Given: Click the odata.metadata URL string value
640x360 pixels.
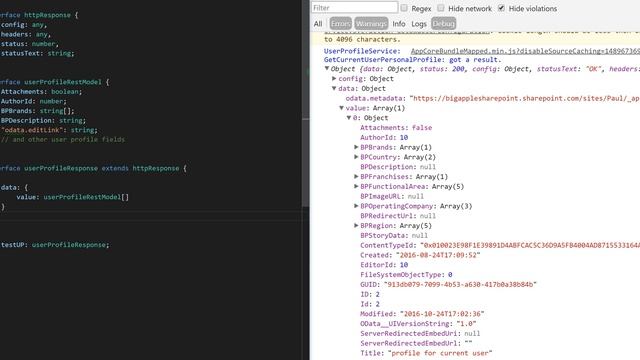Looking at the screenshot, I should click(525, 98).
